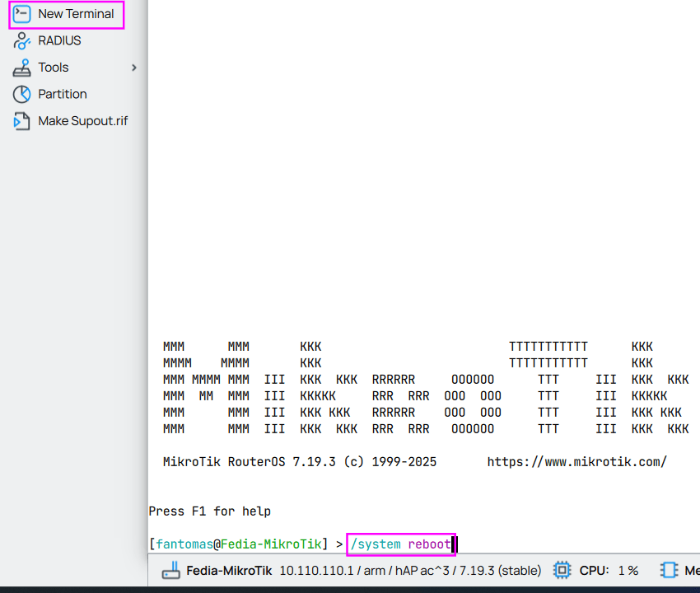This screenshot has width=700, height=593.
Task: Click the CPU chip icon in status bar
Action: click(x=562, y=570)
